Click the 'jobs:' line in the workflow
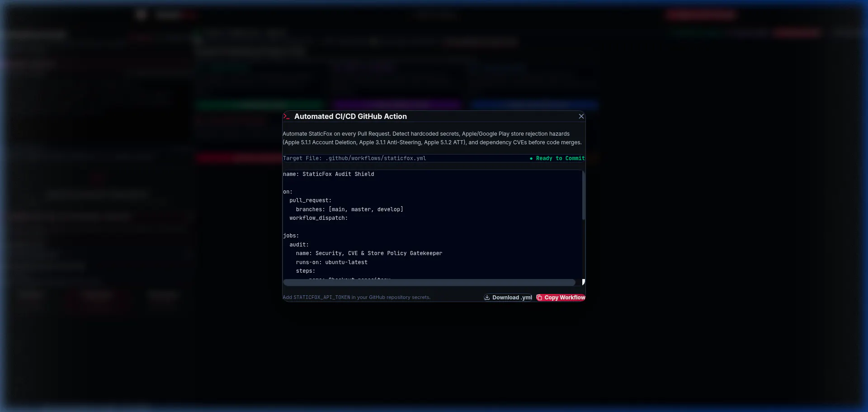 [x=291, y=236]
